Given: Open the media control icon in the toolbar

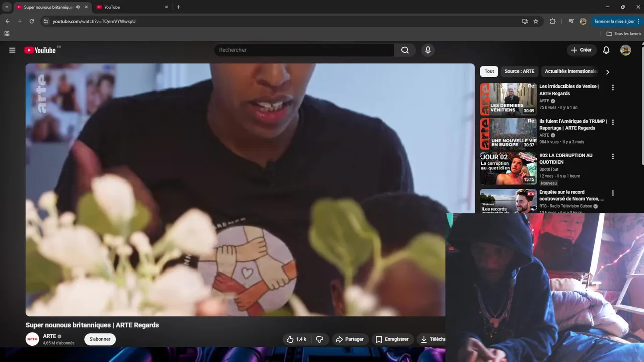Looking at the screenshot, I should tap(571, 21).
